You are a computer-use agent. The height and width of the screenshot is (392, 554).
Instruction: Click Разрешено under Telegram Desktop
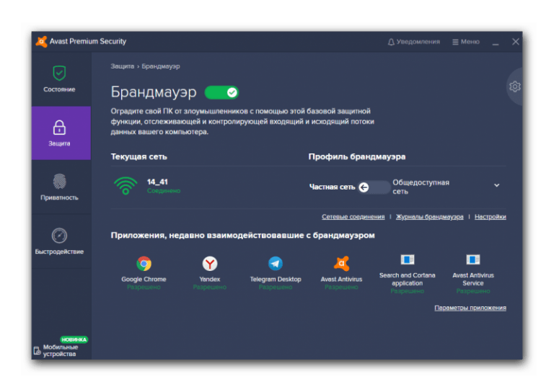coord(276,288)
